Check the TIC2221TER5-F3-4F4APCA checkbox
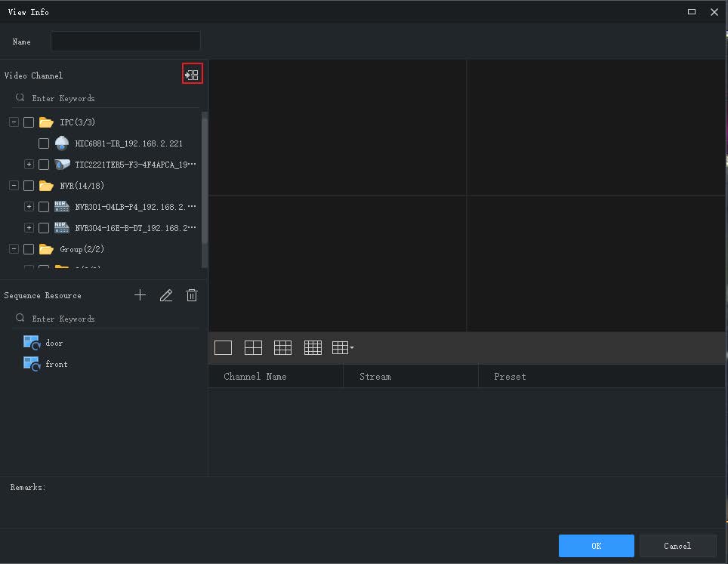Viewport: 728px width, 564px height. 44,165
